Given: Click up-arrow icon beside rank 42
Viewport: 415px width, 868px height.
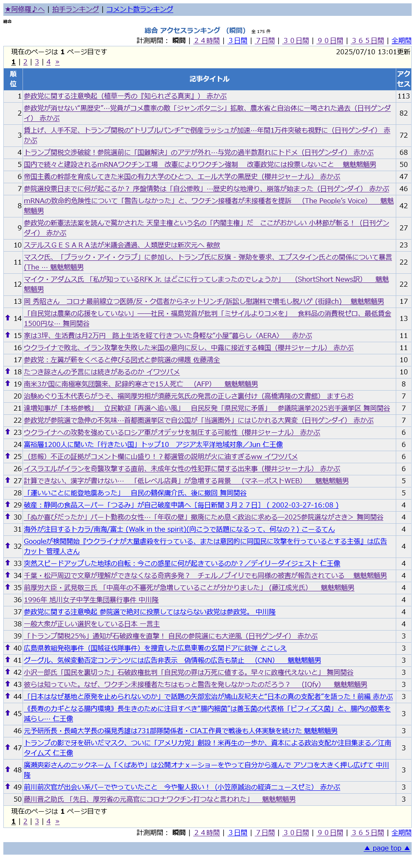Looking at the screenshot, I should 8,671.
